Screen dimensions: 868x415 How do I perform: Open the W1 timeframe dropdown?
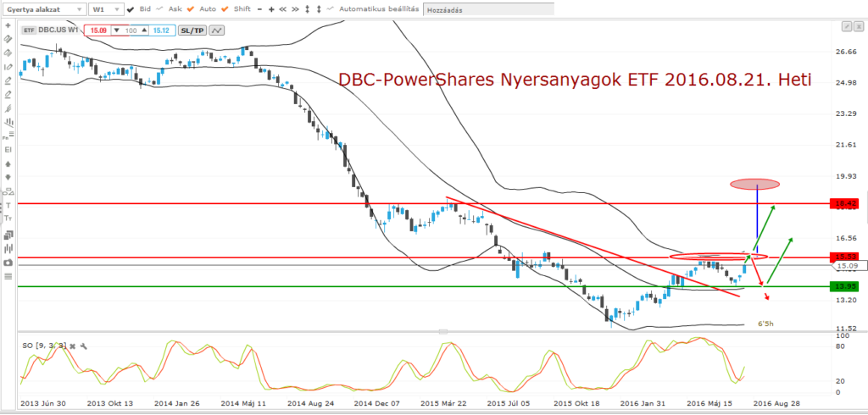coord(106,9)
